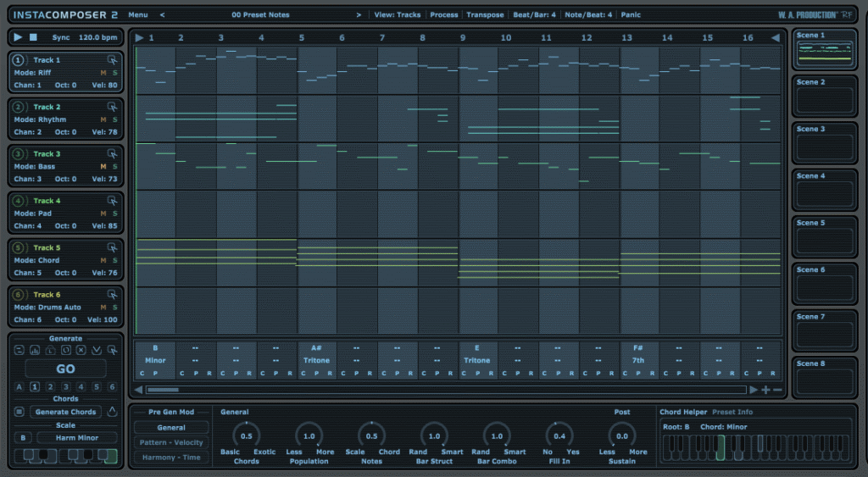Open Track 1 Mode: Riff dropdown
Image resolution: width=868 pixels, height=477 pixels.
(x=33, y=73)
